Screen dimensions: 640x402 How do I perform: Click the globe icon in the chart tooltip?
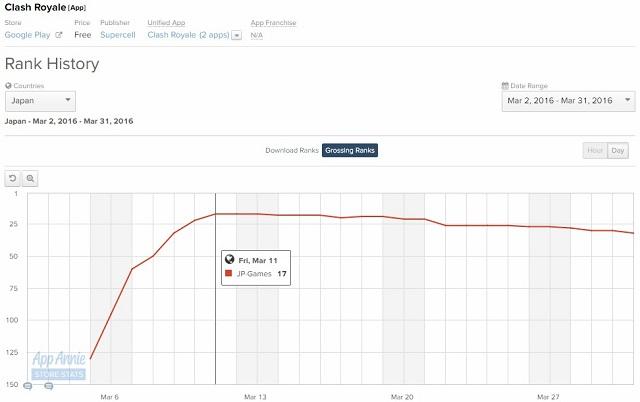229,259
